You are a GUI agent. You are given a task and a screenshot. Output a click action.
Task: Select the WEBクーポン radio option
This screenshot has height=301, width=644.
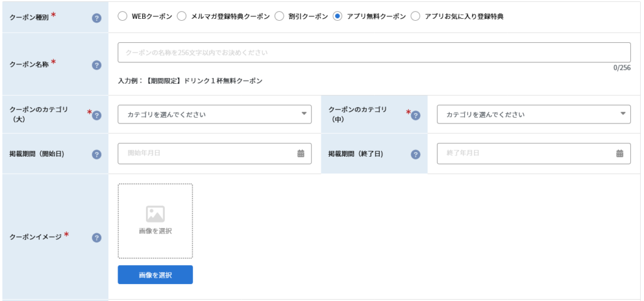coord(123,16)
